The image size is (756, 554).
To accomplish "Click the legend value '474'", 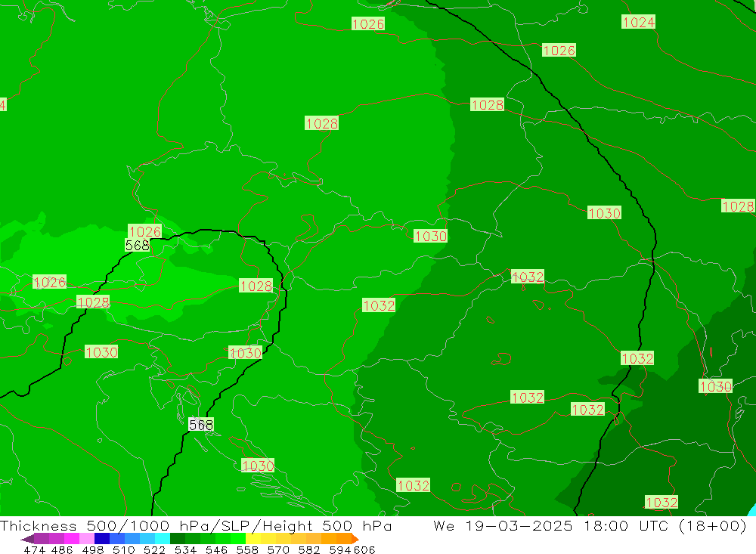I will (x=35, y=549).
